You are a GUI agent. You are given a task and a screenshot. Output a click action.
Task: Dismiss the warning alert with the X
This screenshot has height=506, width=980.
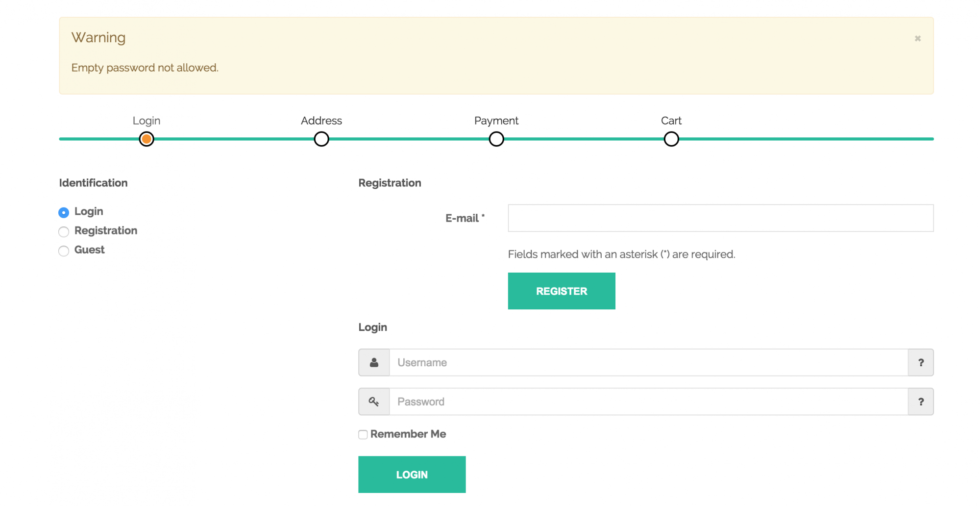coord(917,38)
